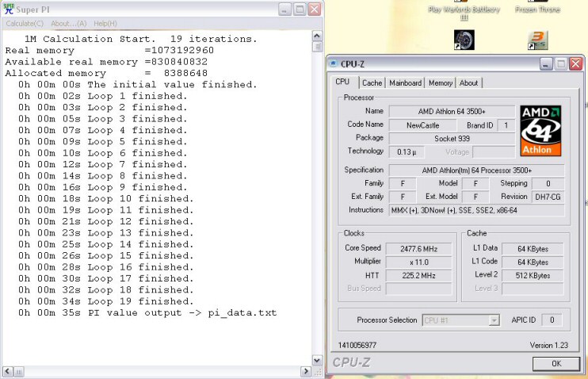Click the Package value 'Socket 939'

[452, 139]
